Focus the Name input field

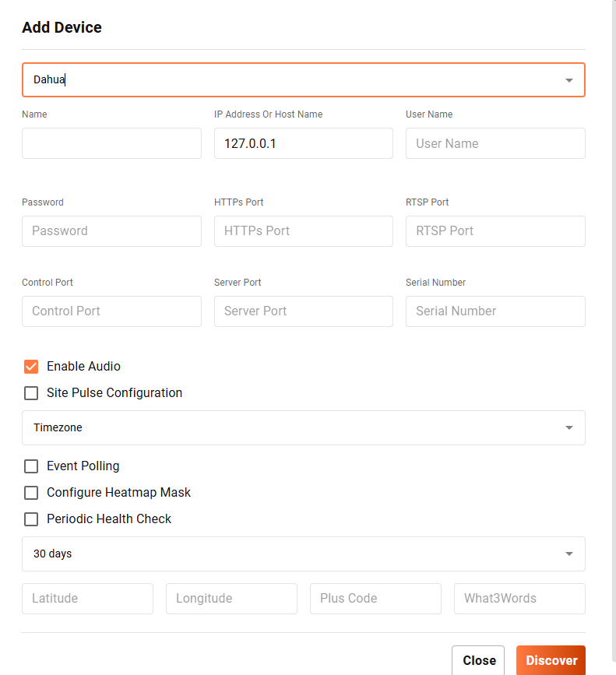111,143
